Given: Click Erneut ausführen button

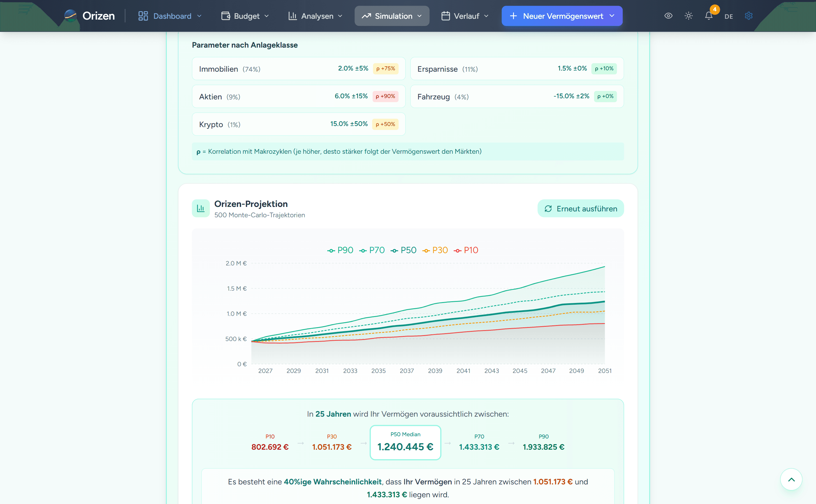Looking at the screenshot, I should pyautogui.click(x=580, y=208).
